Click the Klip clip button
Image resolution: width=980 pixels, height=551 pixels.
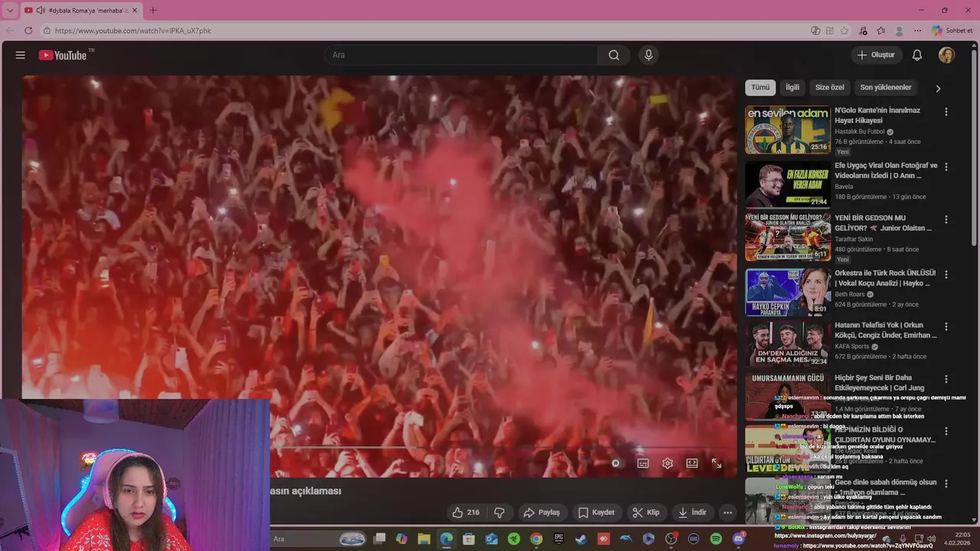pos(645,513)
